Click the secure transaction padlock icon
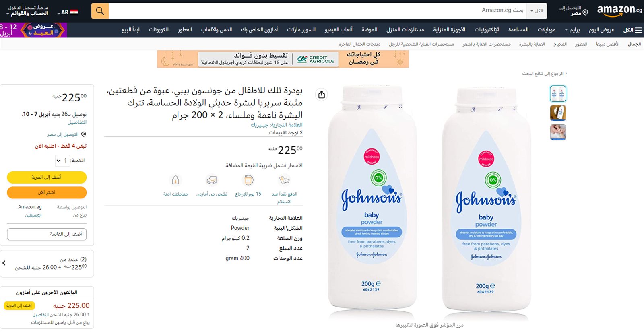This screenshot has width=644, height=332. 175,180
